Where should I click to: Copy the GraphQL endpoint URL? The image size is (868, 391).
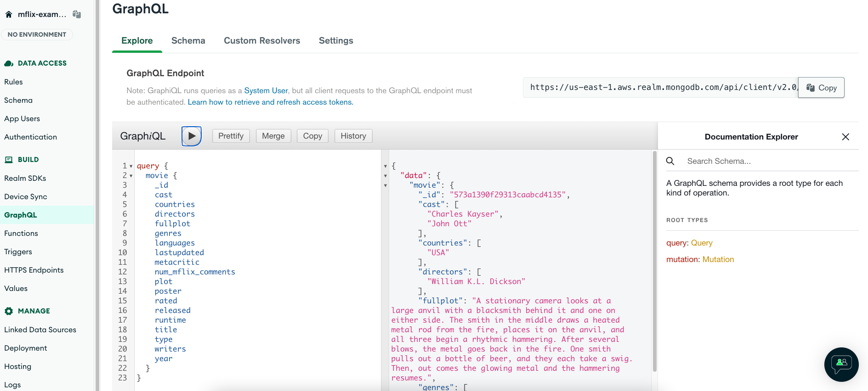[821, 88]
